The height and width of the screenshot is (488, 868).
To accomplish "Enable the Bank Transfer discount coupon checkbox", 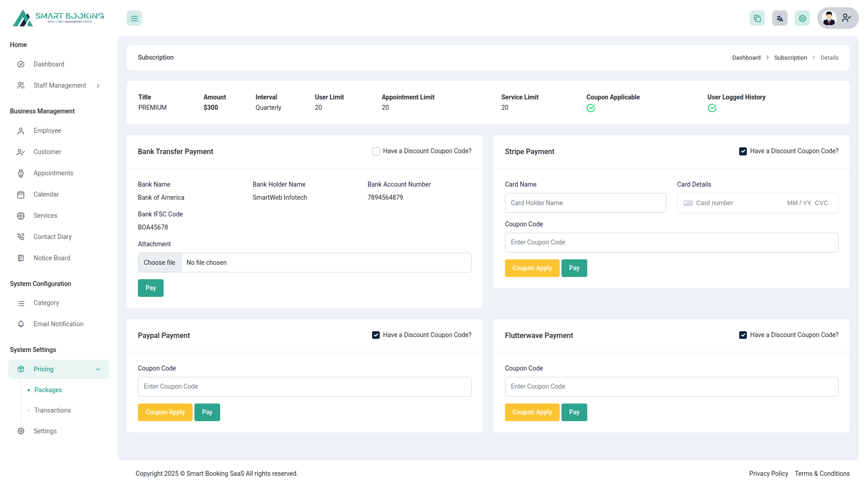I will point(376,151).
